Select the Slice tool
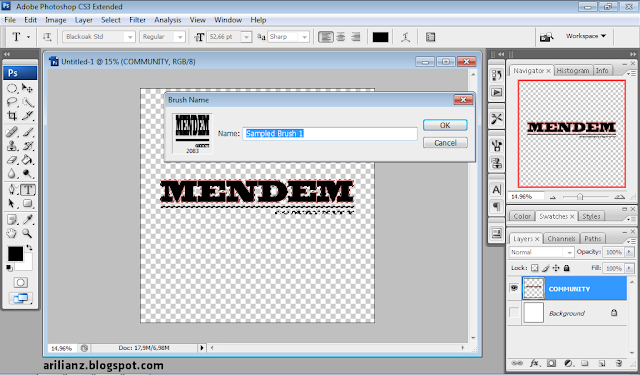640x375 pixels. [27, 115]
